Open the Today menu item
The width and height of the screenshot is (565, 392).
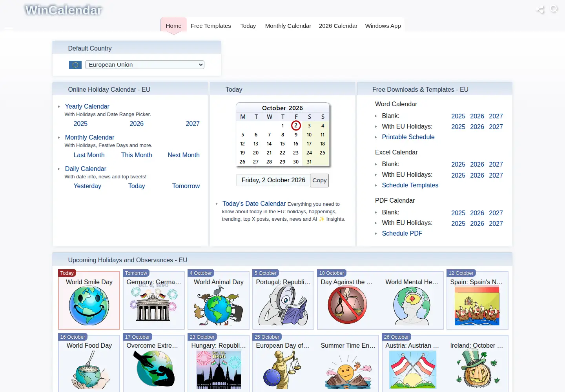point(248,26)
